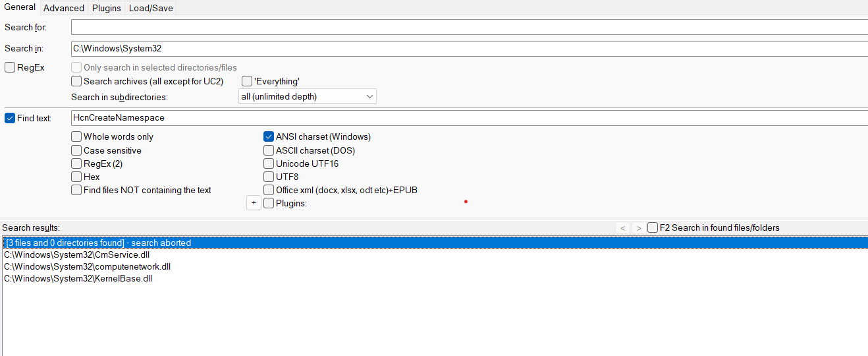Switch to the Advanced tab
This screenshot has height=356, width=868.
pos(64,8)
